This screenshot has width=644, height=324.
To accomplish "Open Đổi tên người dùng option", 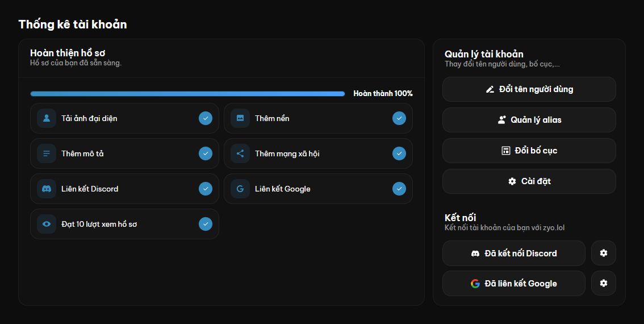I will click(529, 89).
